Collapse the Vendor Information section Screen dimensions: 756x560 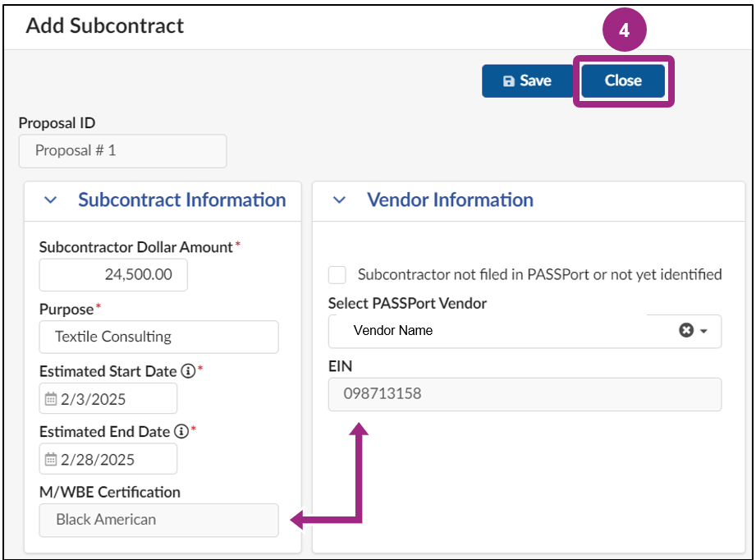(x=339, y=200)
